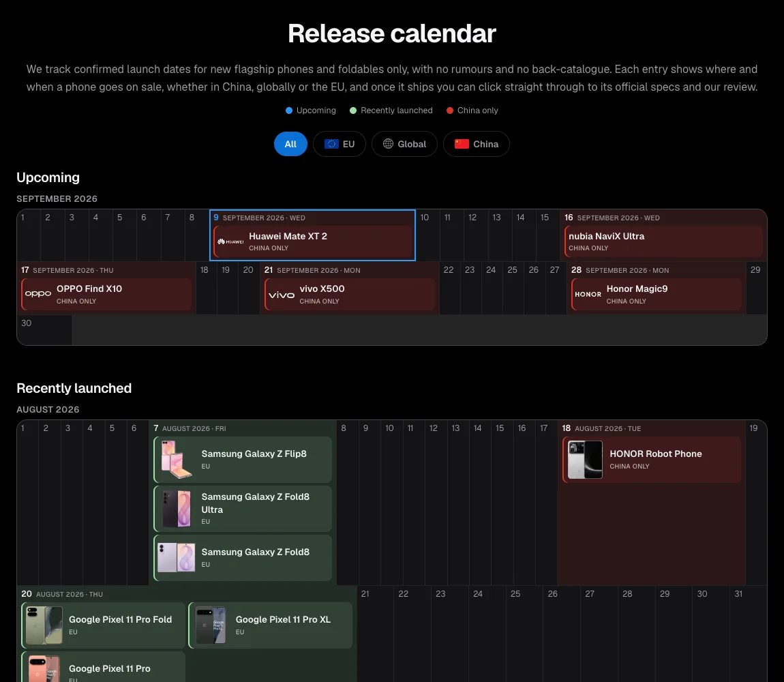Screen dimensions: 784x682
Task: Click the HONOR logo on Magic9 card
Action: (588, 294)
